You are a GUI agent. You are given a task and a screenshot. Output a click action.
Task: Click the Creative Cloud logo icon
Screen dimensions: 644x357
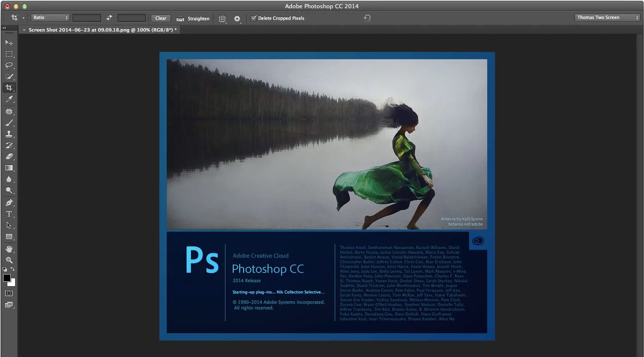point(478,241)
